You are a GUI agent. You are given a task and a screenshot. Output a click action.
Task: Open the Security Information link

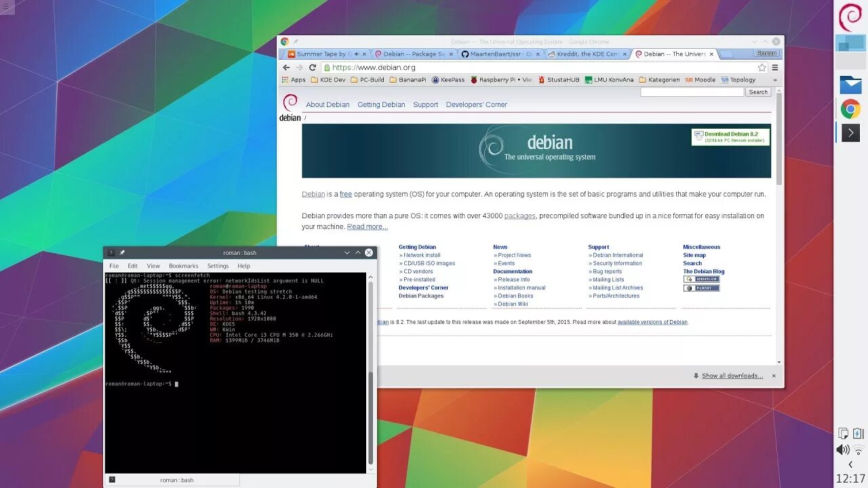pyautogui.click(x=617, y=263)
